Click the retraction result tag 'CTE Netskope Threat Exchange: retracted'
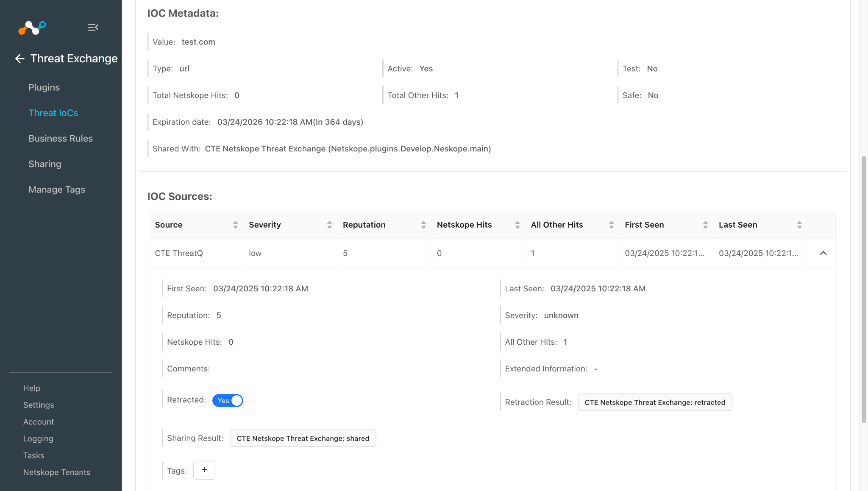868x491 pixels. tap(655, 402)
